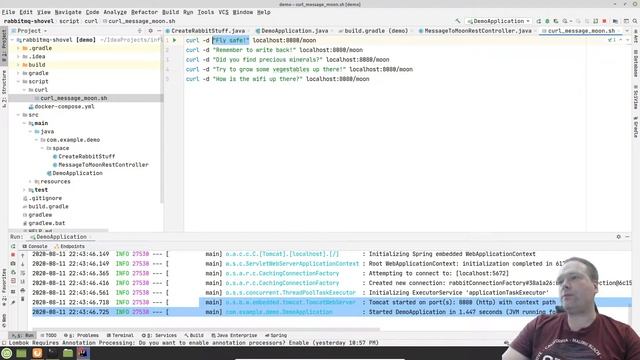Toggle Scroll to End in console

pos(22,282)
